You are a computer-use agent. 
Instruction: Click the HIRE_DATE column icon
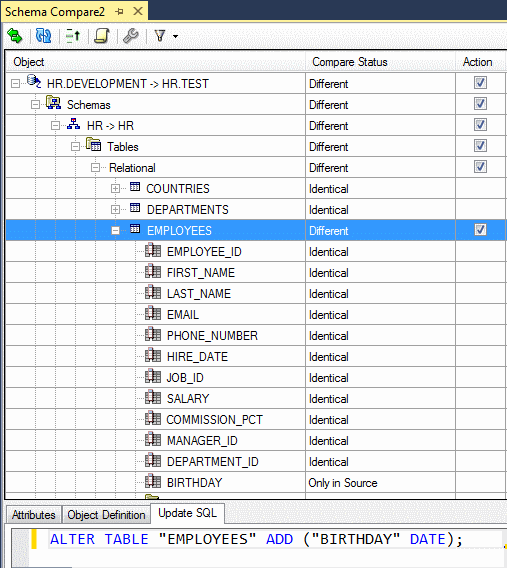[153, 355]
